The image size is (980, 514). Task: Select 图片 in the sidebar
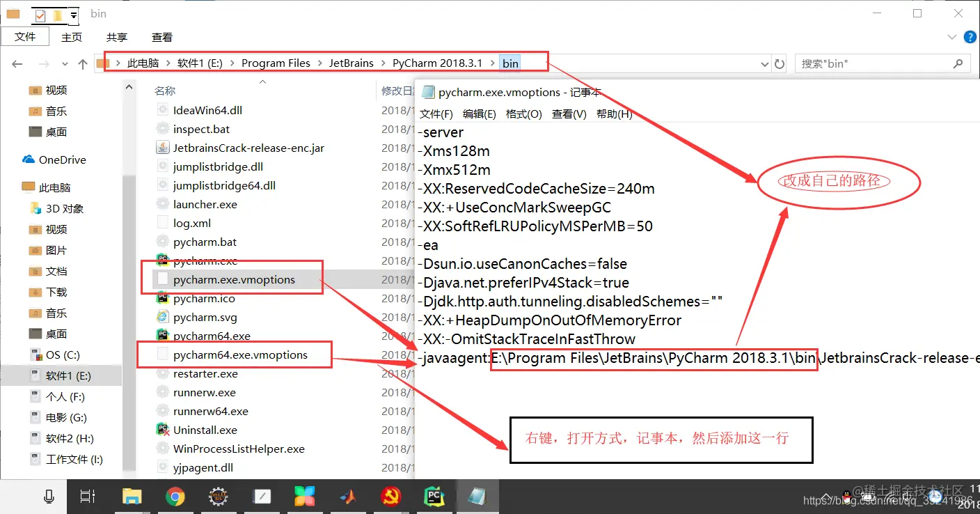point(48,250)
